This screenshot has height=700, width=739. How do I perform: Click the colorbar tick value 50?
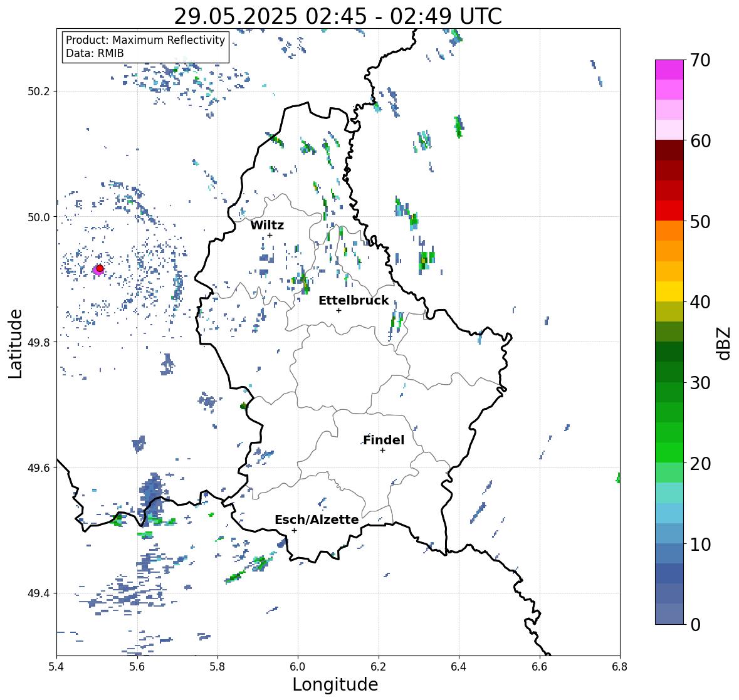coord(700,221)
